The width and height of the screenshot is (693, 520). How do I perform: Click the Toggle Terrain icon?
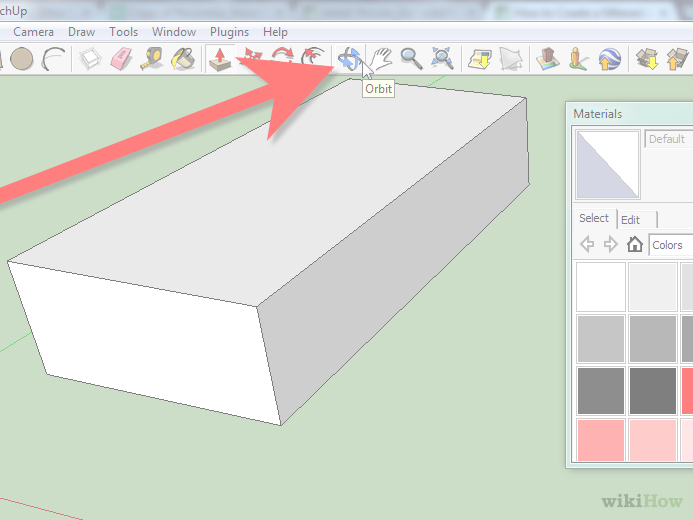click(x=511, y=59)
